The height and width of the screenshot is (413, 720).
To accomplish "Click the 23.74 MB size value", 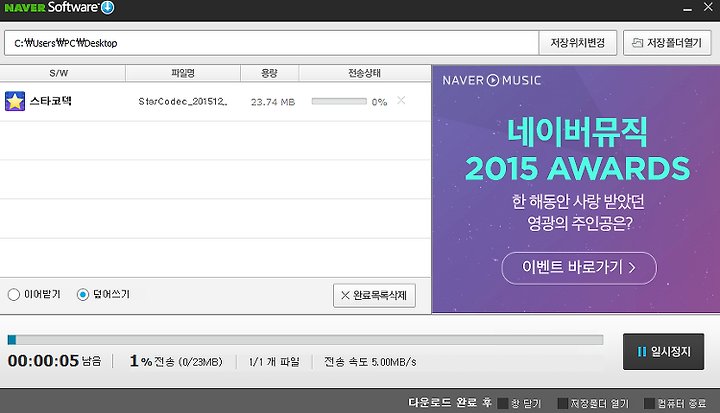I will click(273, 102).
